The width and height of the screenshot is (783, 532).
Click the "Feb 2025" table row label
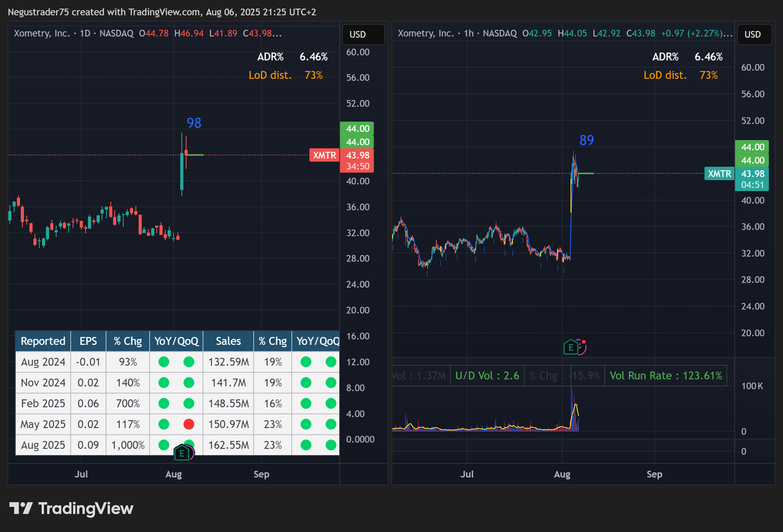click(43, 403)
